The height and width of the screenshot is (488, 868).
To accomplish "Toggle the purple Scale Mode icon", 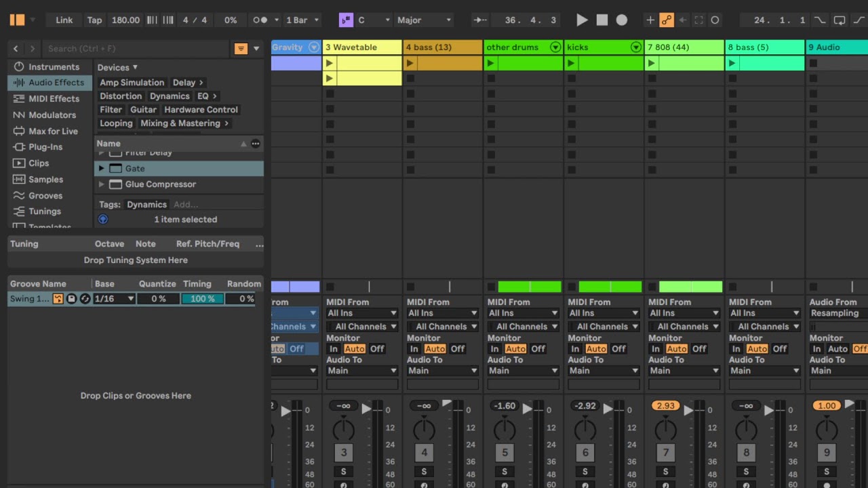I will [x=346, y=20].
